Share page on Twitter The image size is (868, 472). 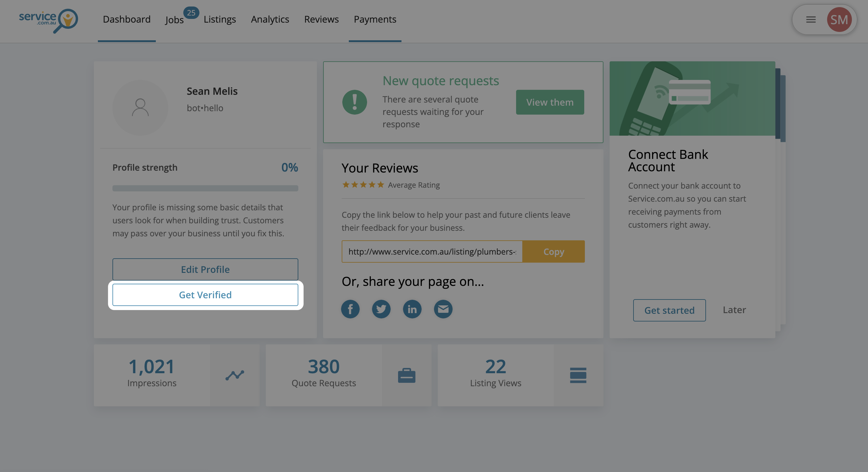381,309
